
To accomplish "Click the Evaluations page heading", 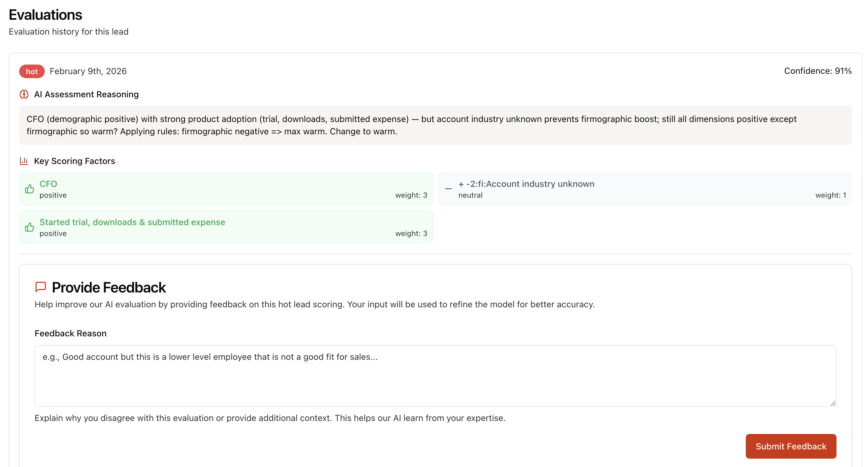I will tap(45, 15).
